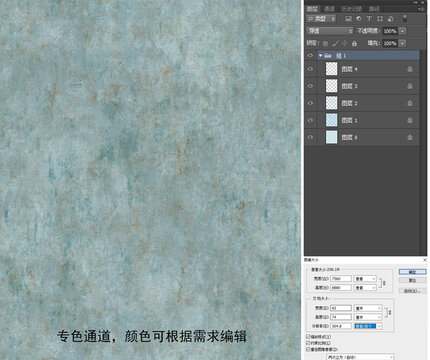Hide layer 图层 2 with eye icon
The height and width of the screenshot is (360, 430).
pos(310,103)
